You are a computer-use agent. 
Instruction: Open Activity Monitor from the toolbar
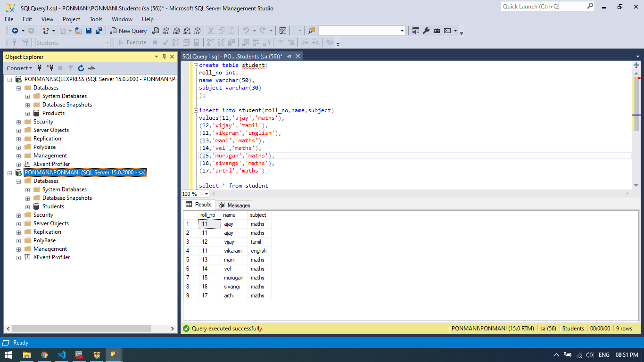point(283,30)
